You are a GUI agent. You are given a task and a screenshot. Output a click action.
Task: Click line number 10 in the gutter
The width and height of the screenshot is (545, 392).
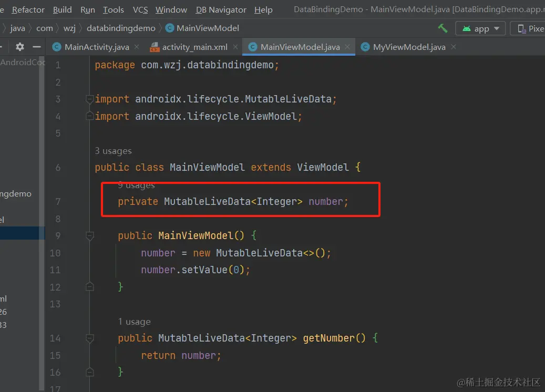(x=55, y=253)
